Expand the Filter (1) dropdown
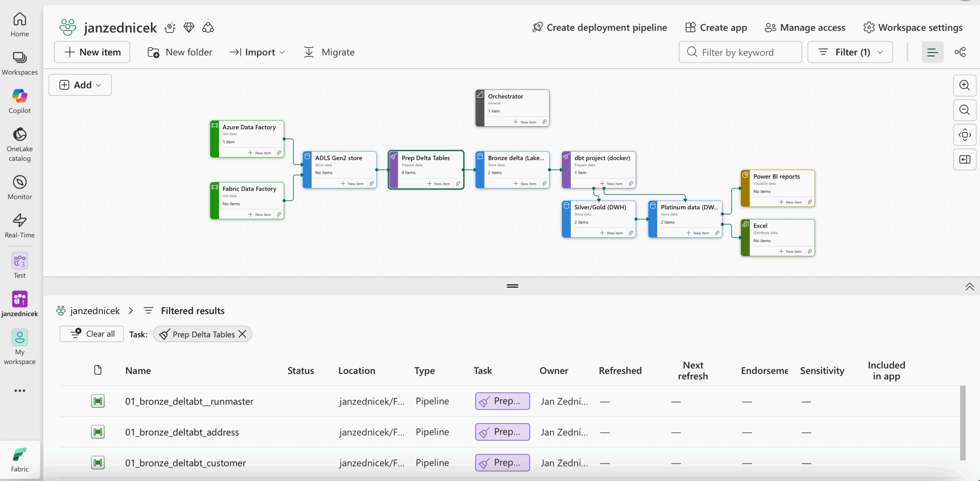This screenshot has width=980, height=481. pos(850,52)
